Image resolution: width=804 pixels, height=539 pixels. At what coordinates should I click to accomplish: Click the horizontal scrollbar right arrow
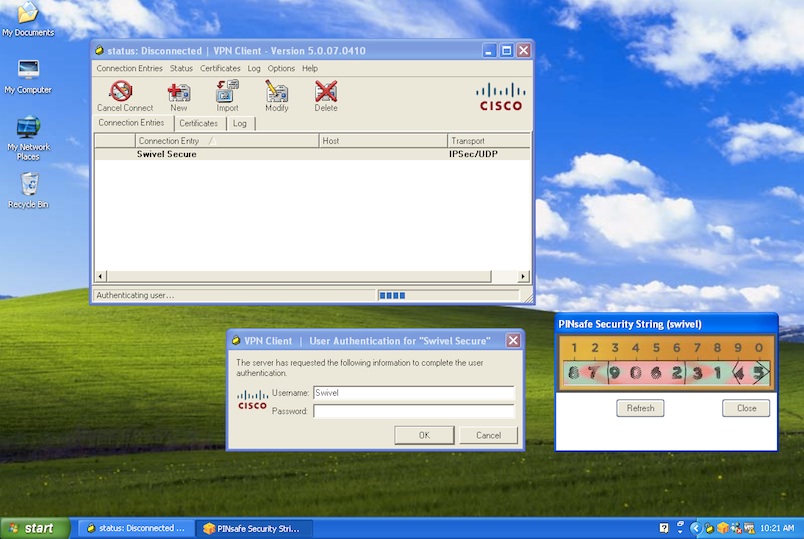(x=522, y=276)
